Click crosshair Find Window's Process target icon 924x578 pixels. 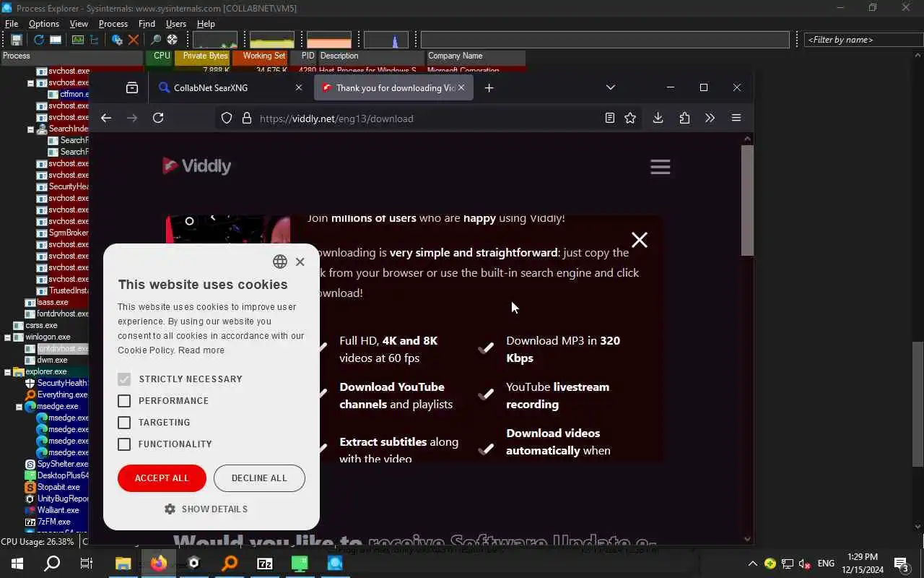[x=173, y=40]
